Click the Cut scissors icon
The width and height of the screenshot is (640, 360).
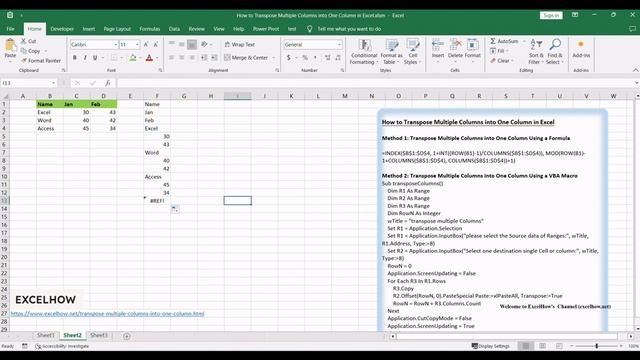coord(24,41)
